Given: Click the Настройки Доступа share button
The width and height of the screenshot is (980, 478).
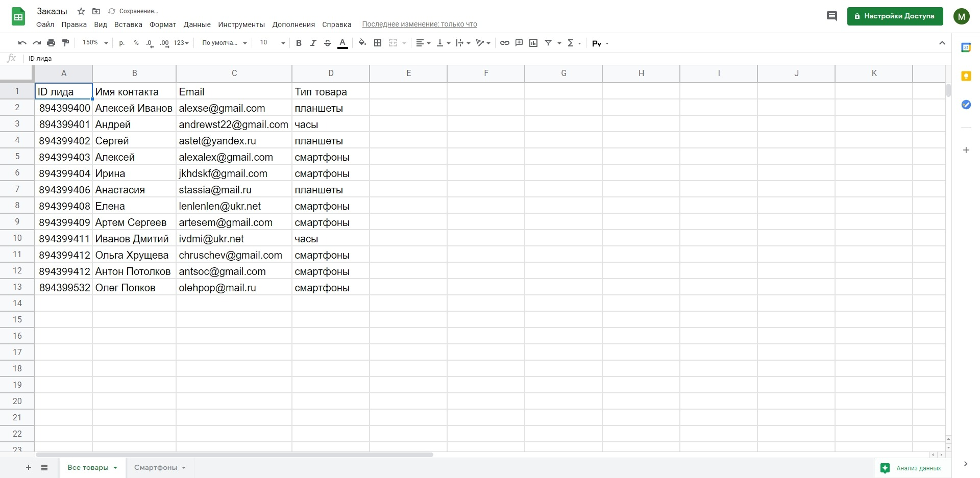Looking at the screenshot, I should [894, 16].
